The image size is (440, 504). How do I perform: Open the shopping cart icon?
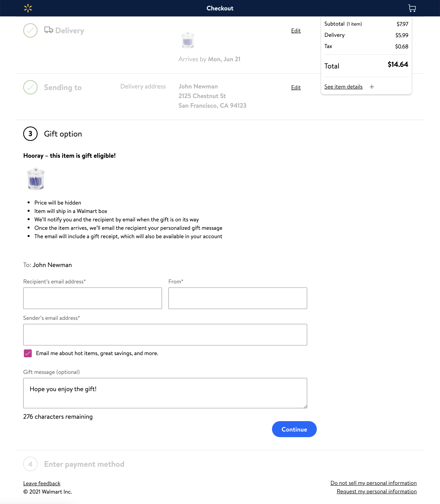412,8
